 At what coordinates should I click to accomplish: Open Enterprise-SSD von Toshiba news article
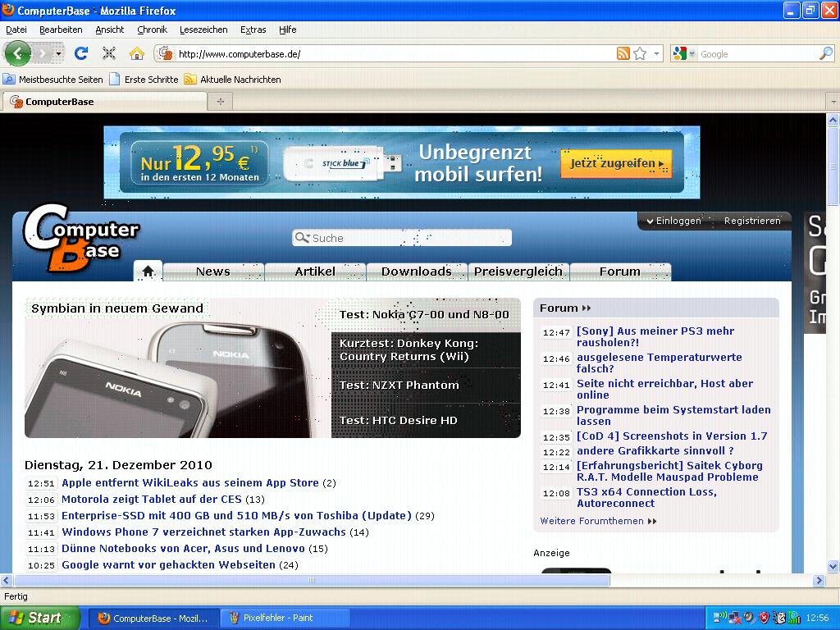[236, 515]
